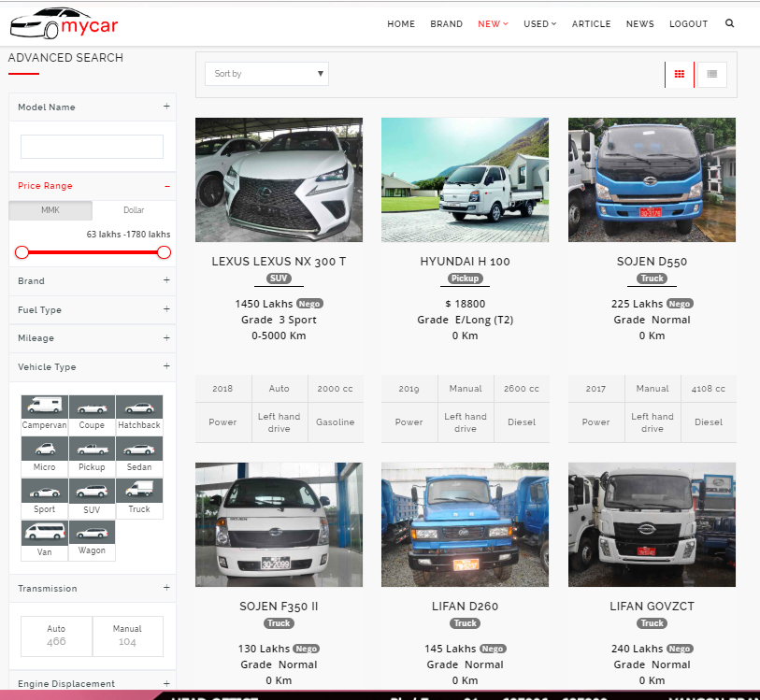Click the Truck badge under Sojen D550
The height and width of the screenshot is (700, 760).
652,279
